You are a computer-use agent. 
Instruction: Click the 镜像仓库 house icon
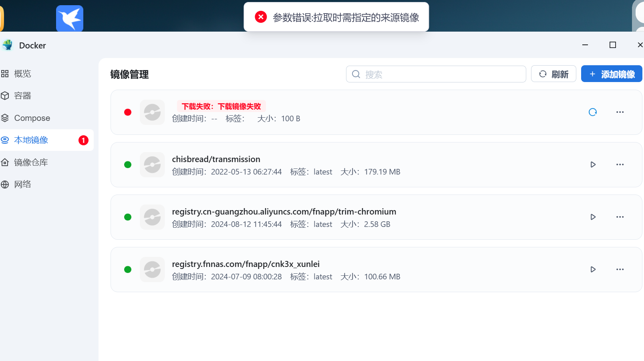5,162
